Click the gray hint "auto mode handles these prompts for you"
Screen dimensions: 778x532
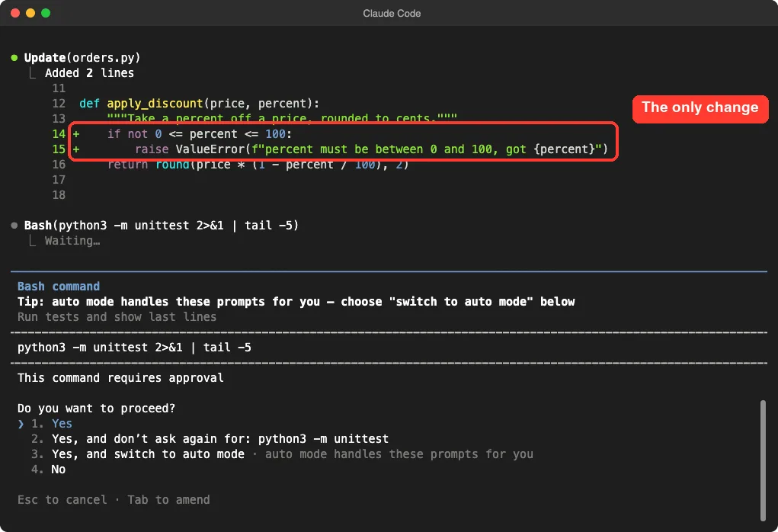pos(399,454)
